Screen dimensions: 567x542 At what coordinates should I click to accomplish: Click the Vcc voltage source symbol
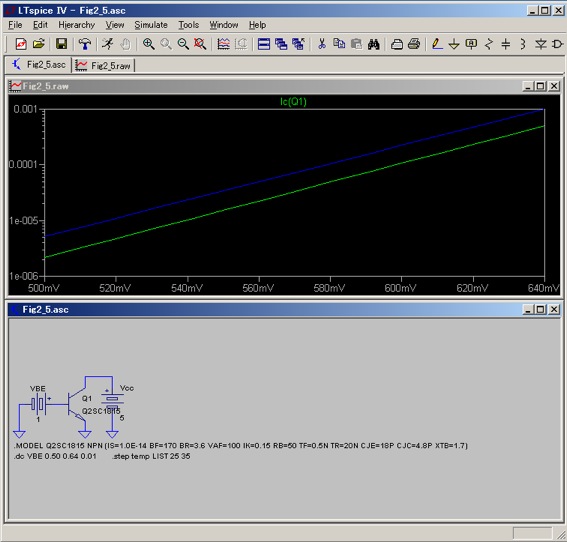click(112, 402)
